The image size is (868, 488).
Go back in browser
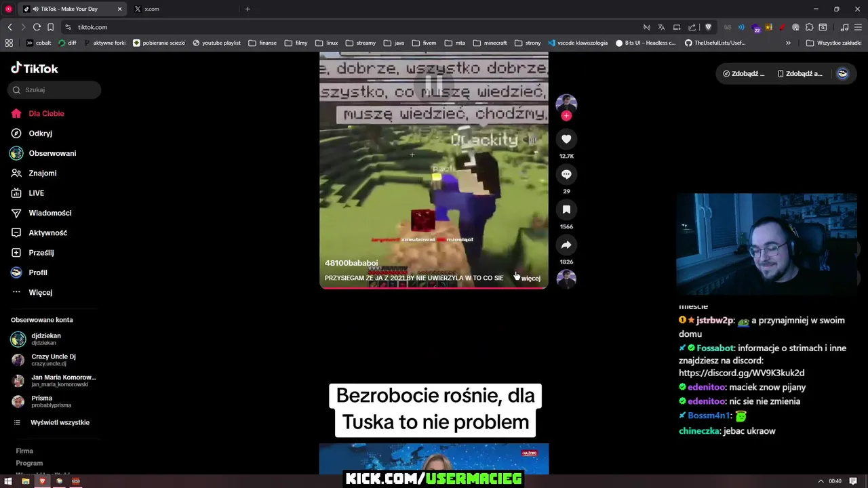pyautogui.click(x=9, y=27)
